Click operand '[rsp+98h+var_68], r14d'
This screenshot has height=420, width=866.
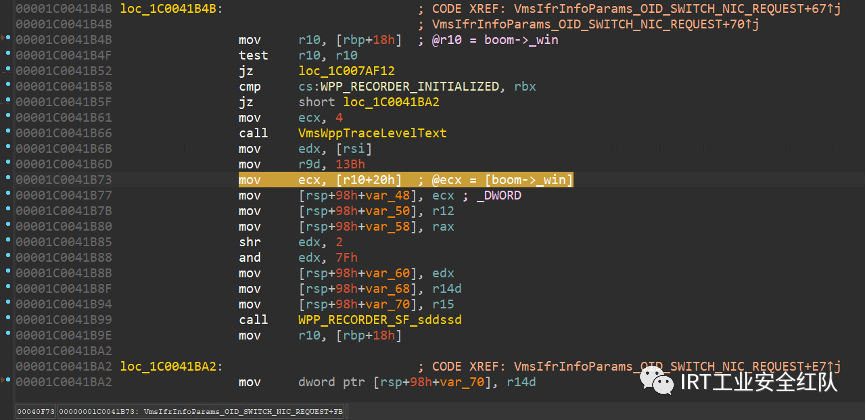pos(379,289)
